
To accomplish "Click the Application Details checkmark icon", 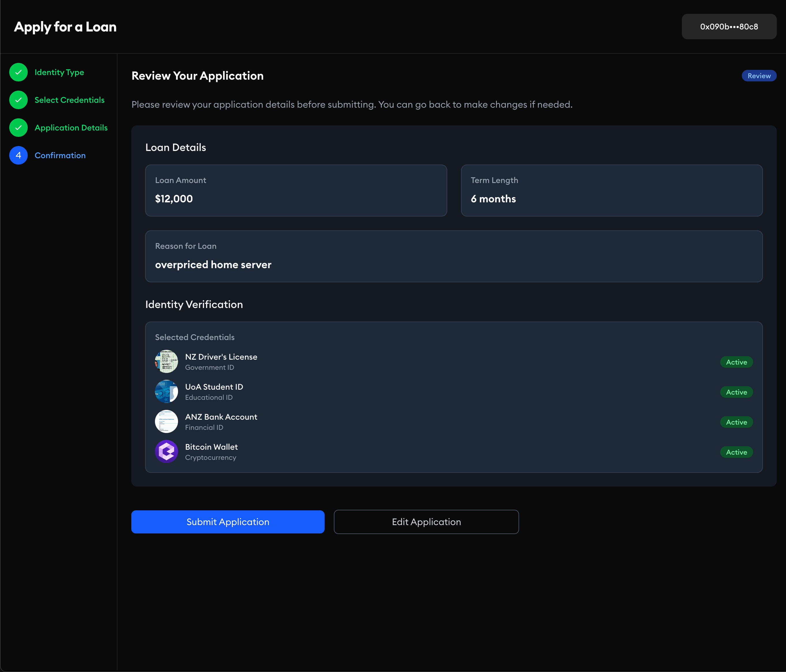I will pos(18,128).
